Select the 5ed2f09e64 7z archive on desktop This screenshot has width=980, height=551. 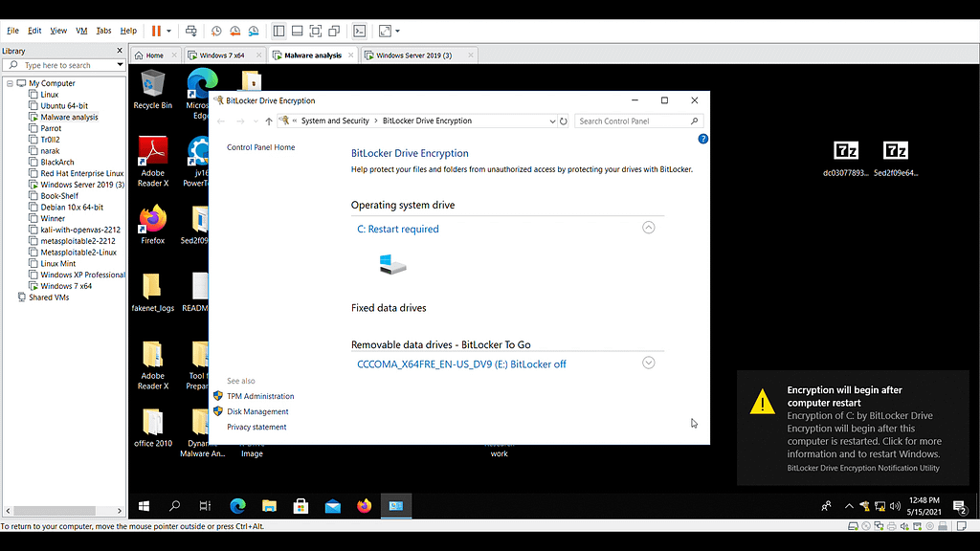tap(896, 159)
